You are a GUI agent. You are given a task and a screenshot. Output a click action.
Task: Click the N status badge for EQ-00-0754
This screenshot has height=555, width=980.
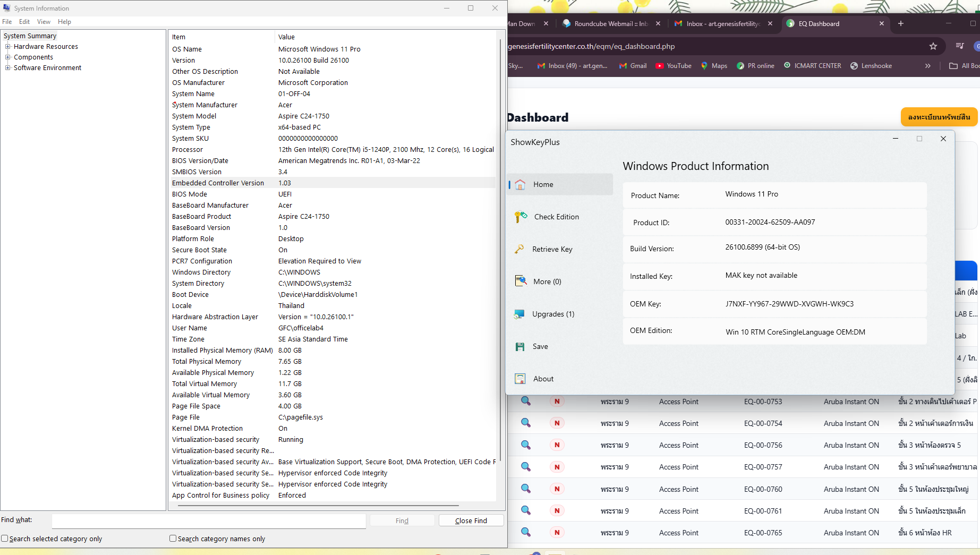557,423
